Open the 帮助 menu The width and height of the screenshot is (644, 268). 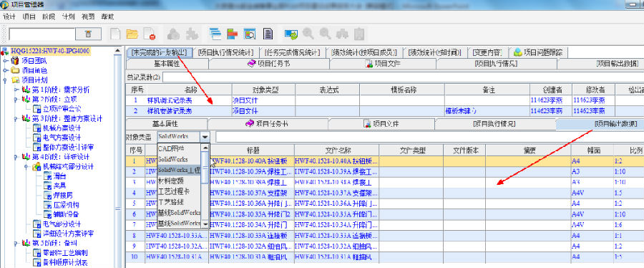[107, 17]
